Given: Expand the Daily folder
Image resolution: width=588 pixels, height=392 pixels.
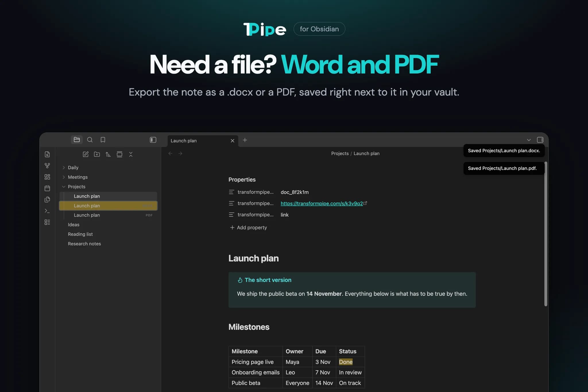Looking at the screenshot, I should pos(109,167).
